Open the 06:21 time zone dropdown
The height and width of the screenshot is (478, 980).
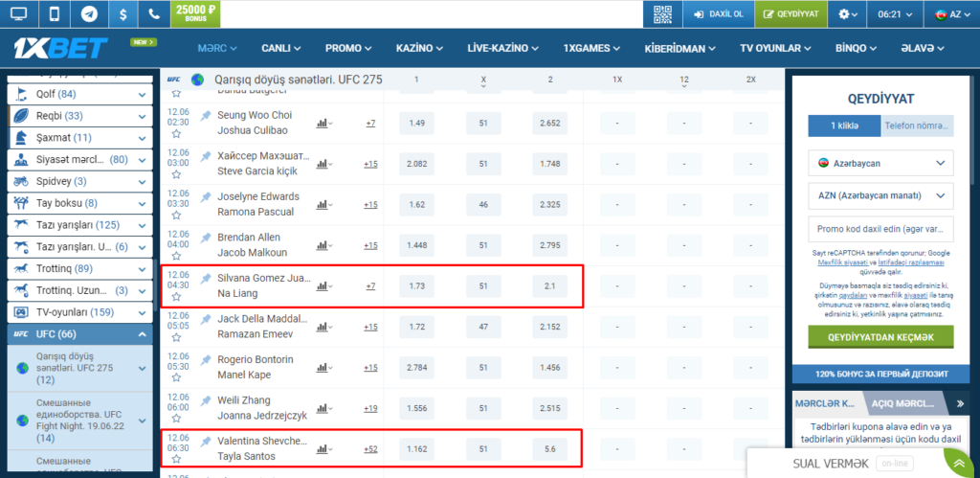tap(895, 13)
